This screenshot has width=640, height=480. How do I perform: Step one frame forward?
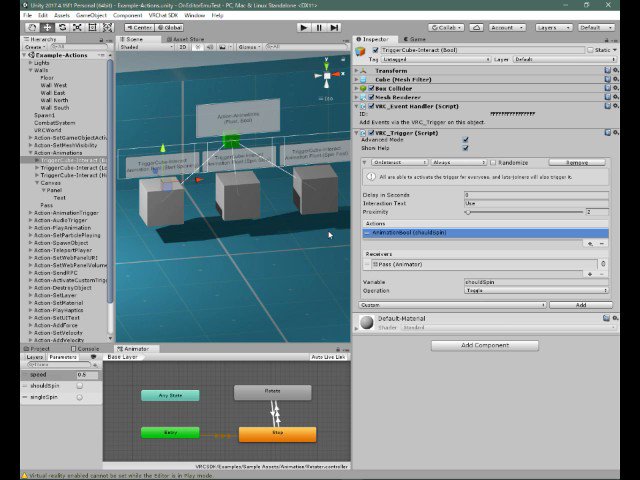[x=334, y=28]
